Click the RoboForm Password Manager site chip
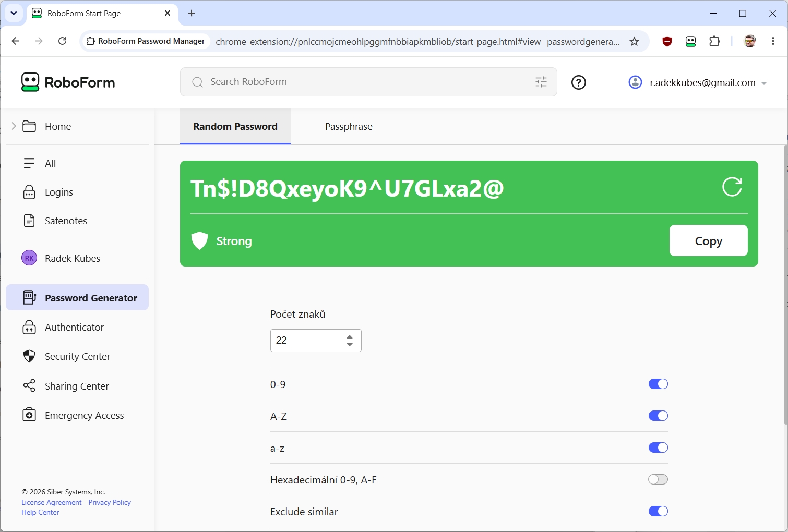 146,41
